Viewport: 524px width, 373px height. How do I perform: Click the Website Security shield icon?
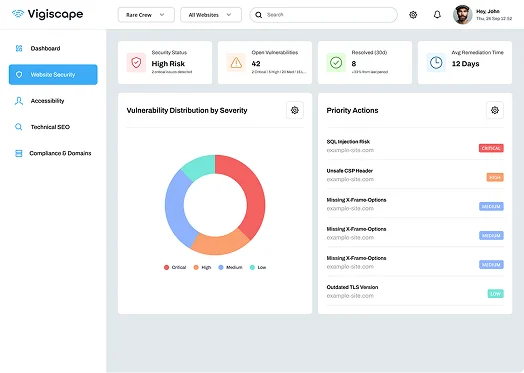(x=19, y=75)
